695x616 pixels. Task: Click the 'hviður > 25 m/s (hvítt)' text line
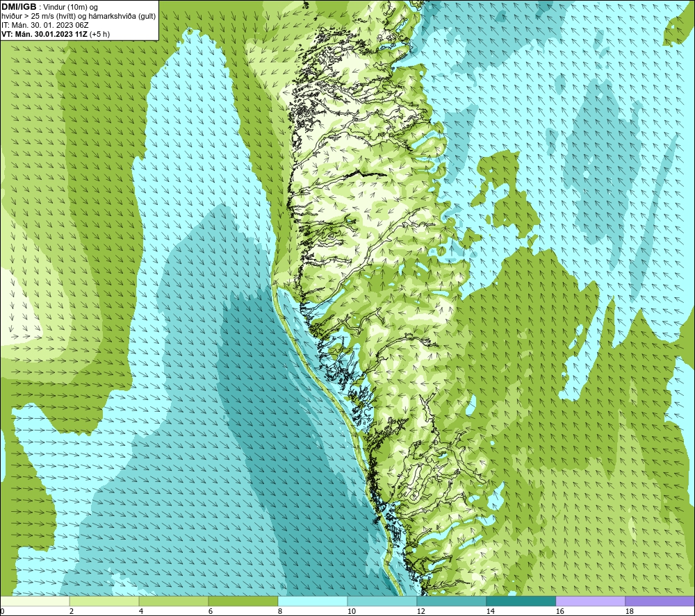pyautogui.click(x=38, y=17)
